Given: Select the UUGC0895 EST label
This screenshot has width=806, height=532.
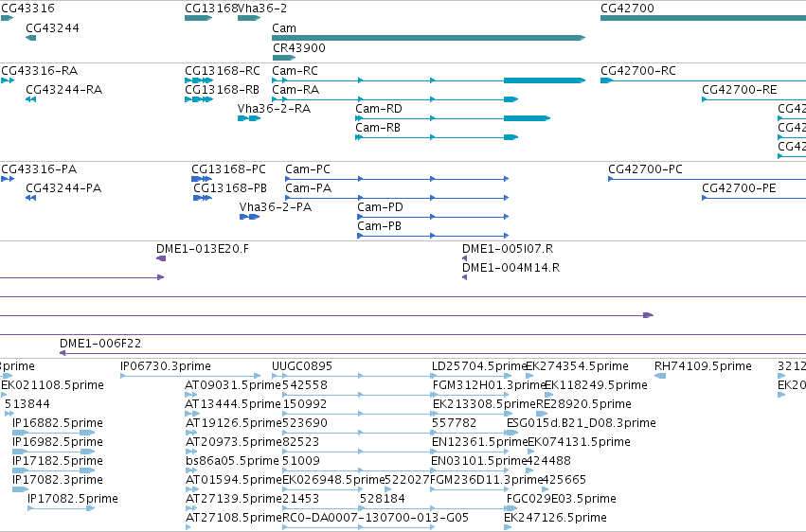Looking at the screenshot, I should [x=302, y=366].
